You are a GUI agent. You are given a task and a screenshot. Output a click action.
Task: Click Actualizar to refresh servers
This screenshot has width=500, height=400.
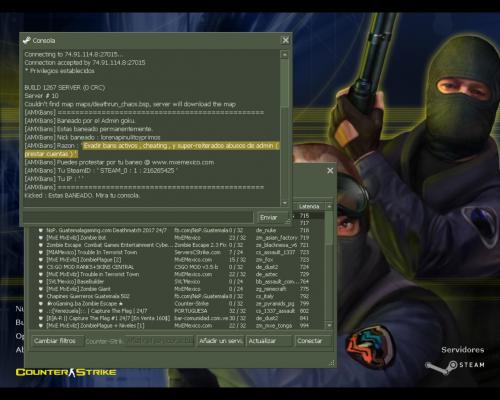[269, 341]
